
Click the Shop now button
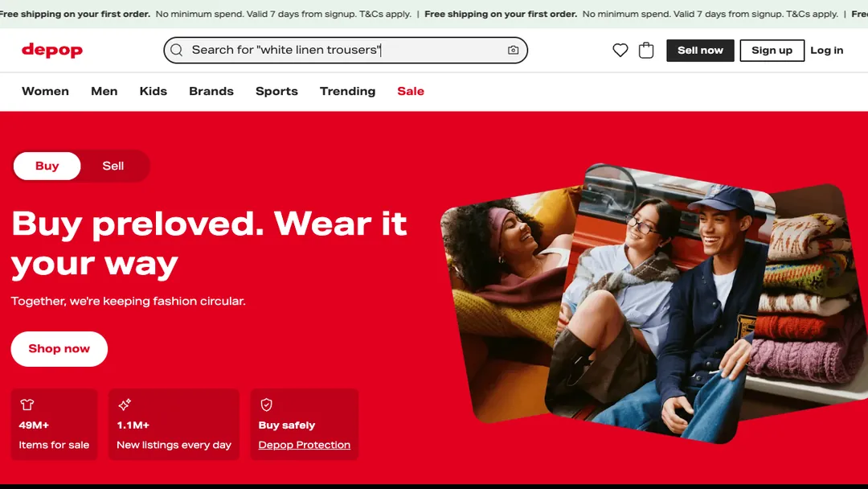pyautogui.click(x=59, y=349)
